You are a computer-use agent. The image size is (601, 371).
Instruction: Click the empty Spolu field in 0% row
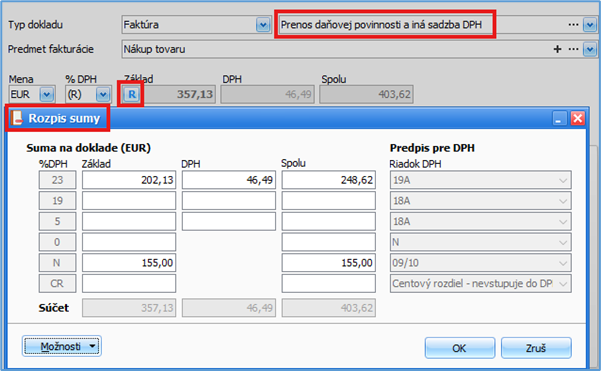click(x=329, y=242)
